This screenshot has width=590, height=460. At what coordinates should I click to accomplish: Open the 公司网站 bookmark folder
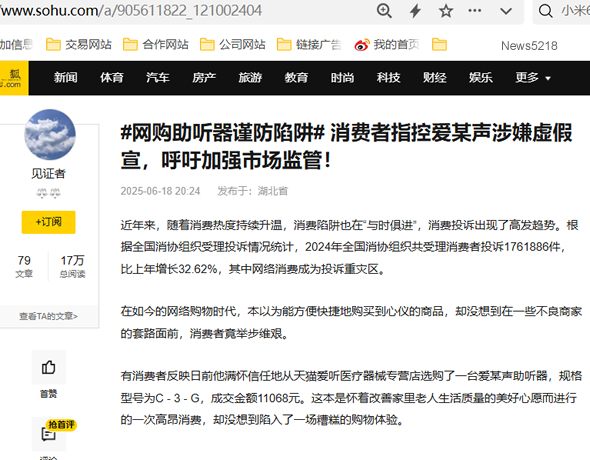click(x=233, y=45)
